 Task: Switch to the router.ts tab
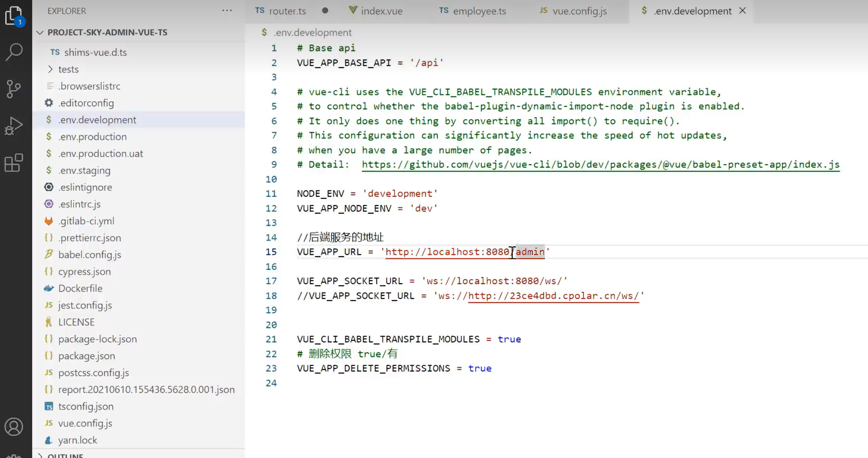click(x=287, y=11)
